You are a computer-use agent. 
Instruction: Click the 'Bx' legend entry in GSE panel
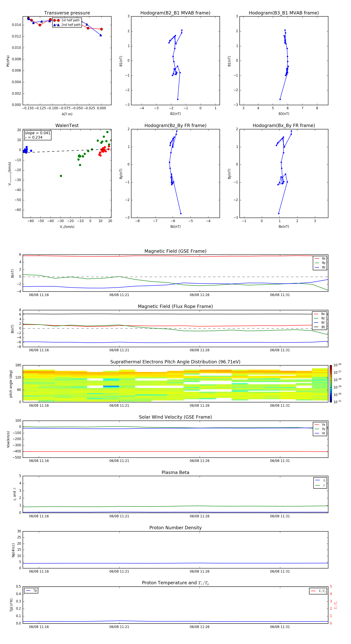pos(320,259)
